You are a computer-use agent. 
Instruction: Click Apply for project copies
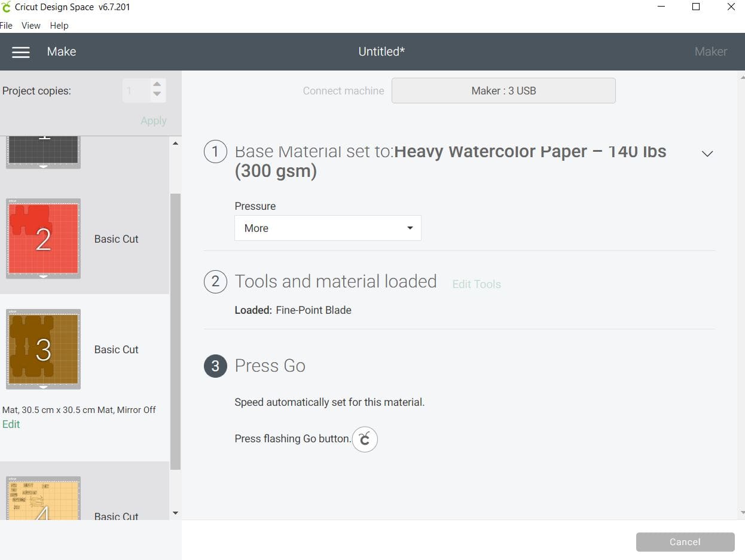tap(154, 121)
